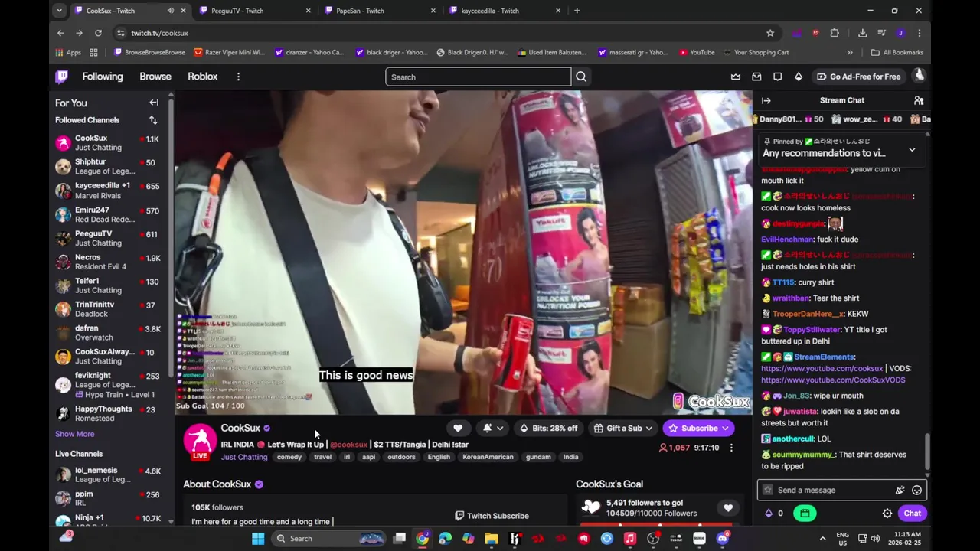
Task: Click the Get Bits diamond icon
Action: [x=799, y=77]
